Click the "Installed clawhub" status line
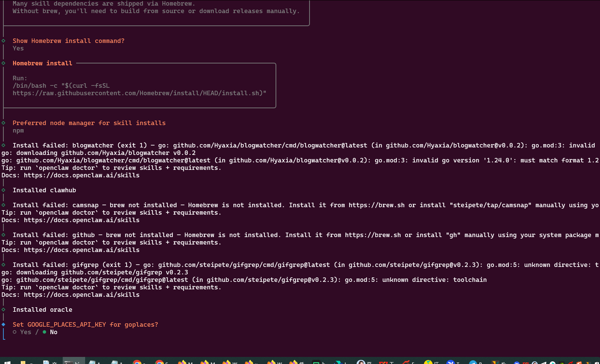This screenshot has height=364, width=600. pos(44,190)
